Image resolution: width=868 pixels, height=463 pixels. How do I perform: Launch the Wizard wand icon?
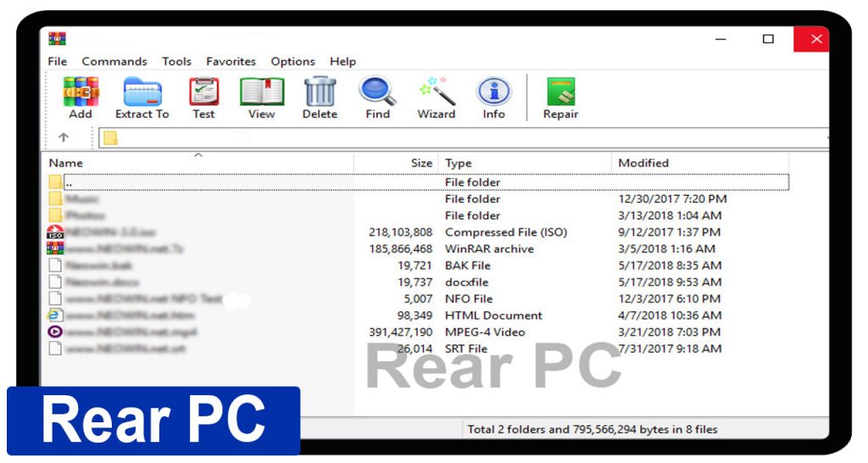click(437, 92)
